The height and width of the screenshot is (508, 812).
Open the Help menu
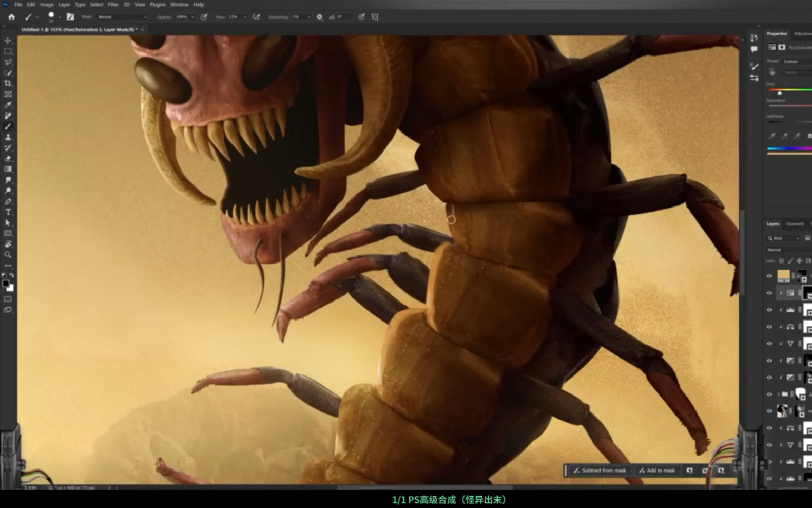pos(199,5)
